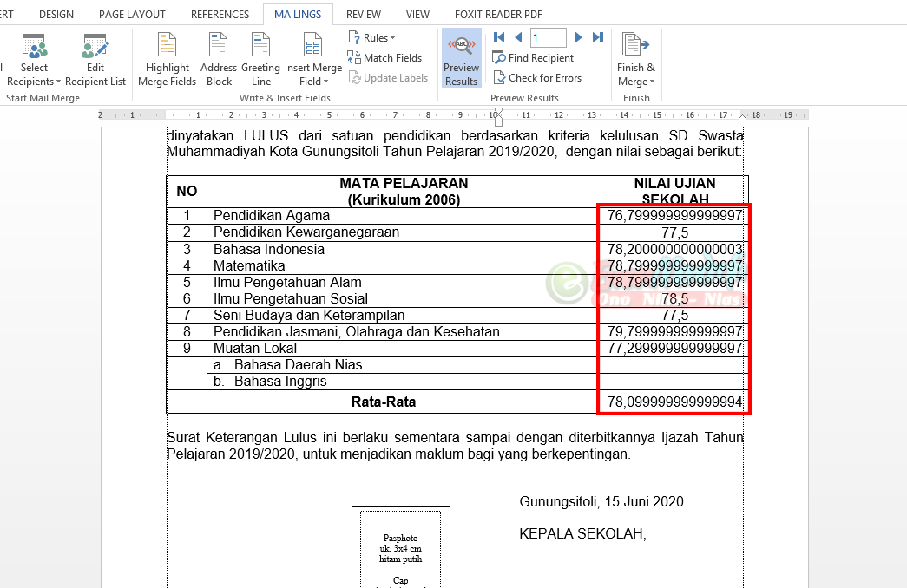This screenshot has width=907, height=588.
Task: Toggle Highlight Merge Fields
Action: tap(168, 60)
